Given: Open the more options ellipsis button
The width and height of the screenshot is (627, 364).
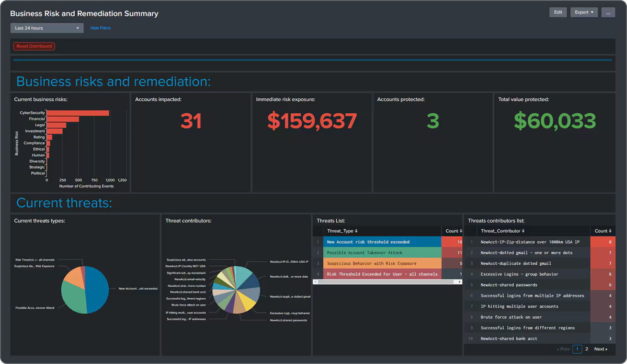Looking at the screenshot, I should click(608, 12).
